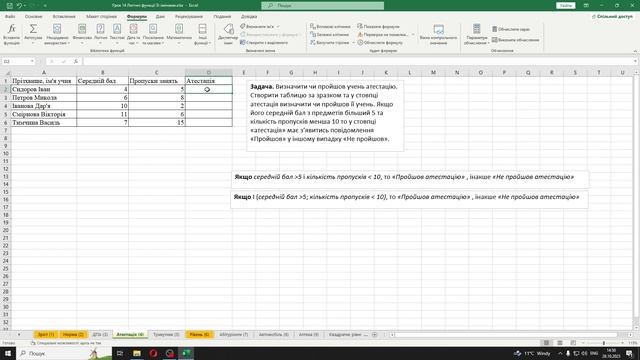The width and height of the screenshot is (640, 360).
Task: Open the Date and Time functions icon
Action: pyautogui.click(x=133, y=29)
